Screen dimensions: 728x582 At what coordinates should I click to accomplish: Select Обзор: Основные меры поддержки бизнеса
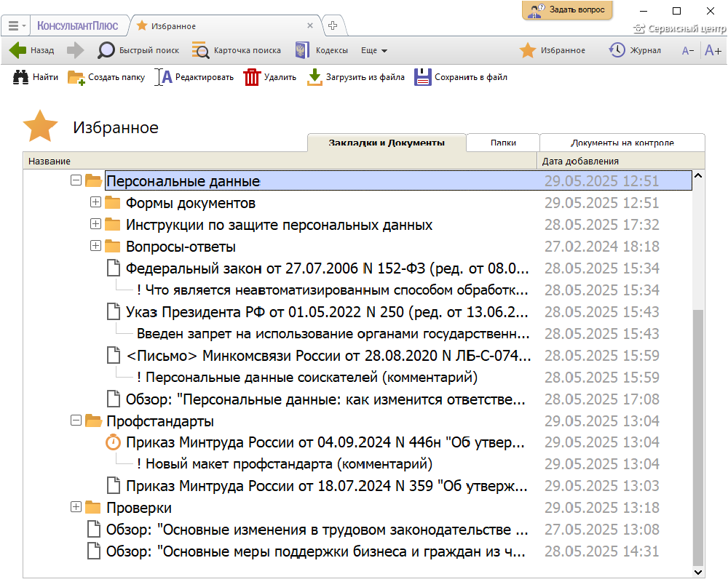(x=316, y=551)
